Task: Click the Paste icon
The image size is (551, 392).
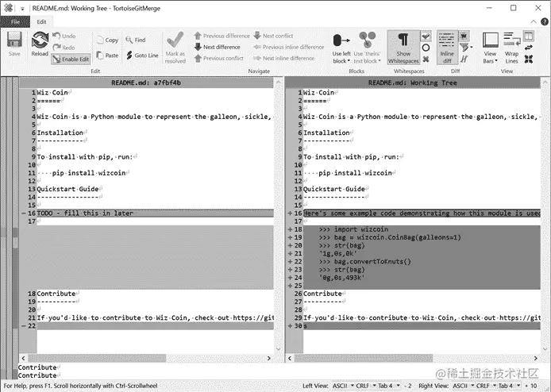Action: [x=100, y=55]
